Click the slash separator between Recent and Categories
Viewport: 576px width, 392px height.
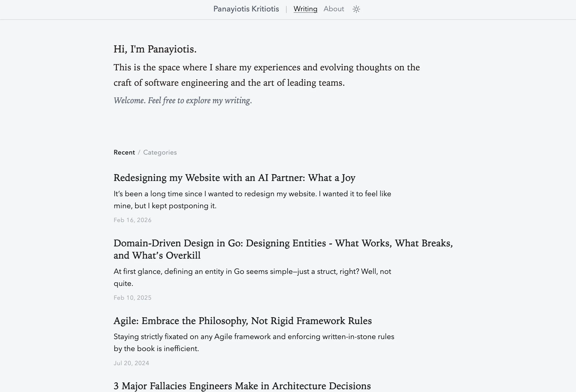(139, 152)
